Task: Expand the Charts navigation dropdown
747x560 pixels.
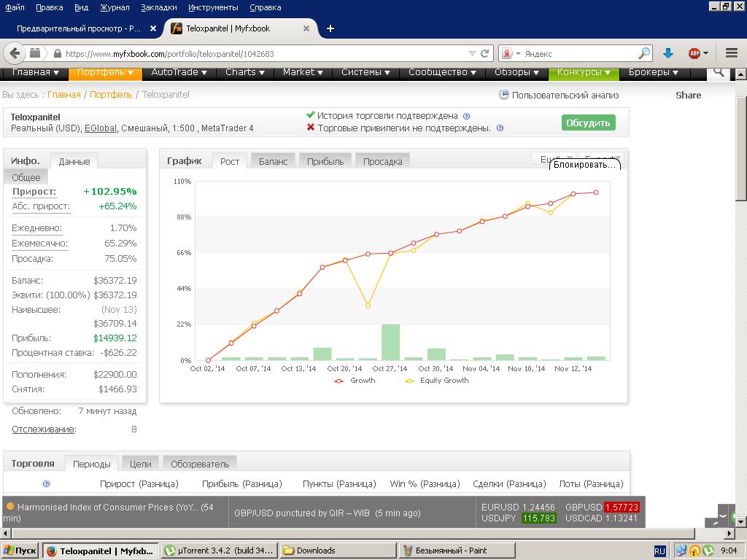Action: point(245,72)
